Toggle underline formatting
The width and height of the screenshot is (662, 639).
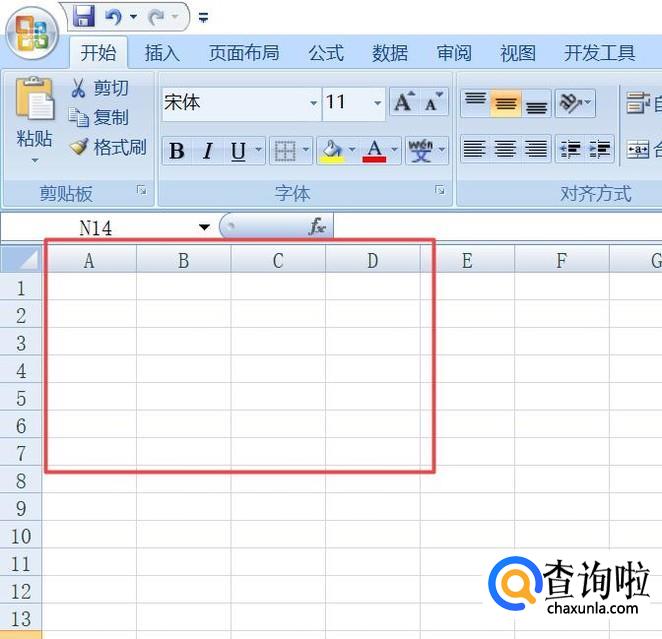pos(238,151)
